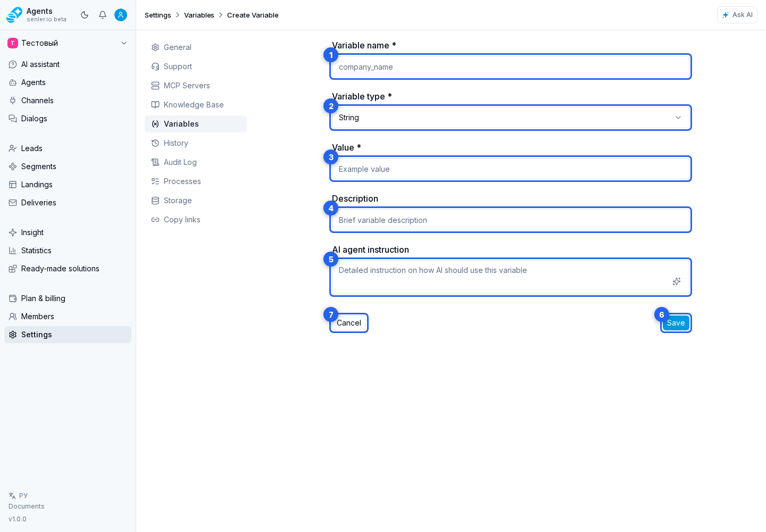
Task: Click the Storage database icon
Action: (155, 201)
